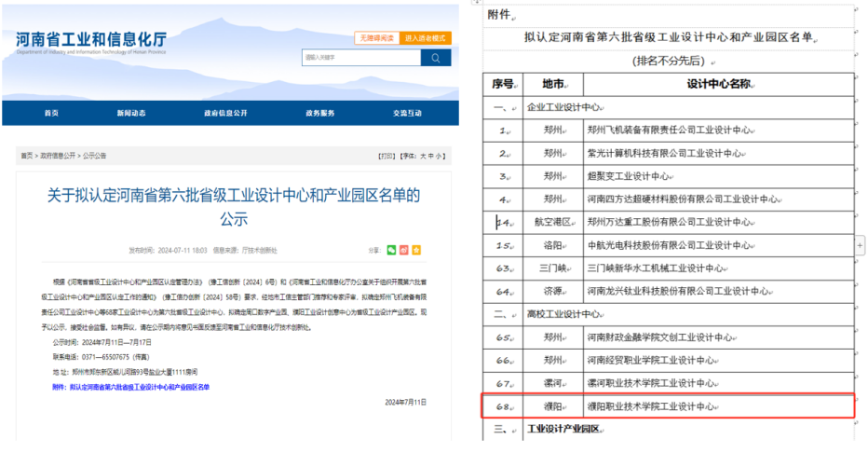Click the closing date 2024年7月11日
Image resolution: width=868 pixels, height=467 pixels.
click(x=406, y=402)
